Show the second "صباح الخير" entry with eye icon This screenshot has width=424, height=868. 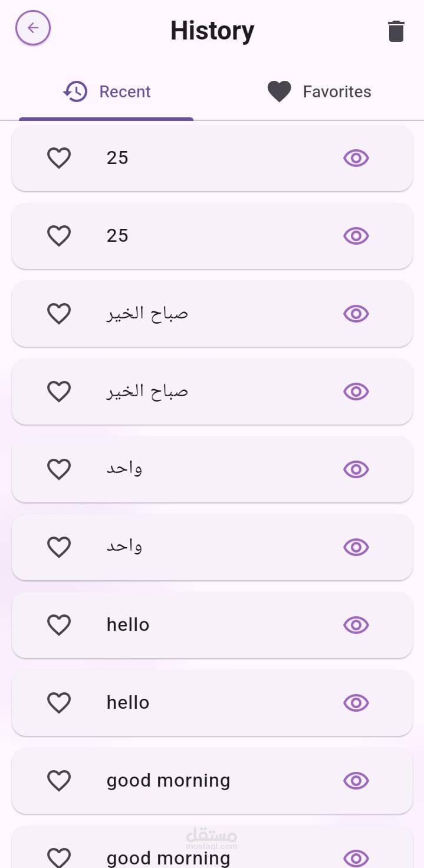(x=356, y=392)
